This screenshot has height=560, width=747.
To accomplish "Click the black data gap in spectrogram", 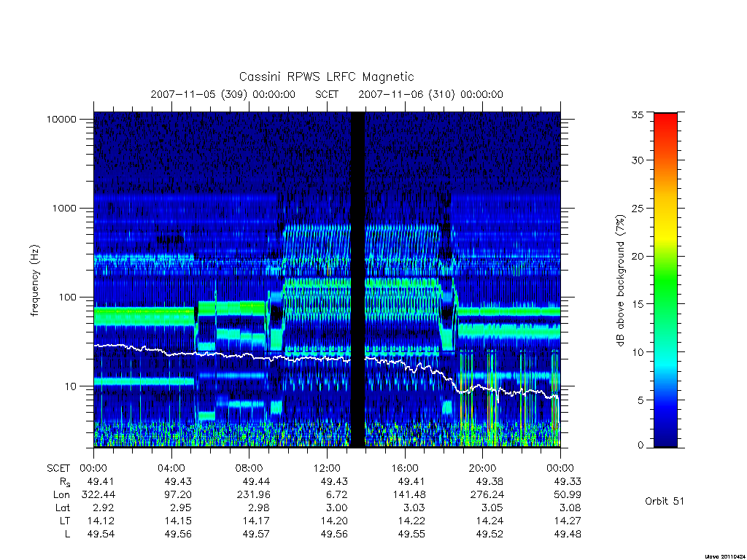I will tap(357, 279).
